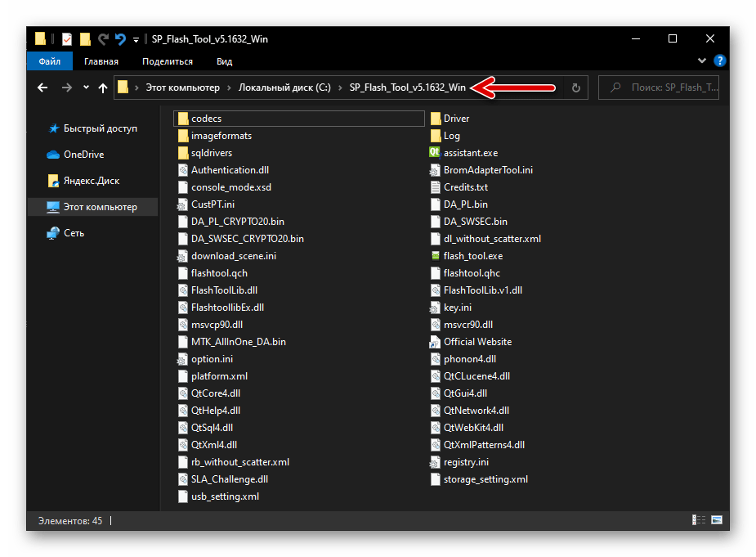The height and width of the screenshot is (557, 756).
Task: Select the file option.ini
Action: point(205,359)
